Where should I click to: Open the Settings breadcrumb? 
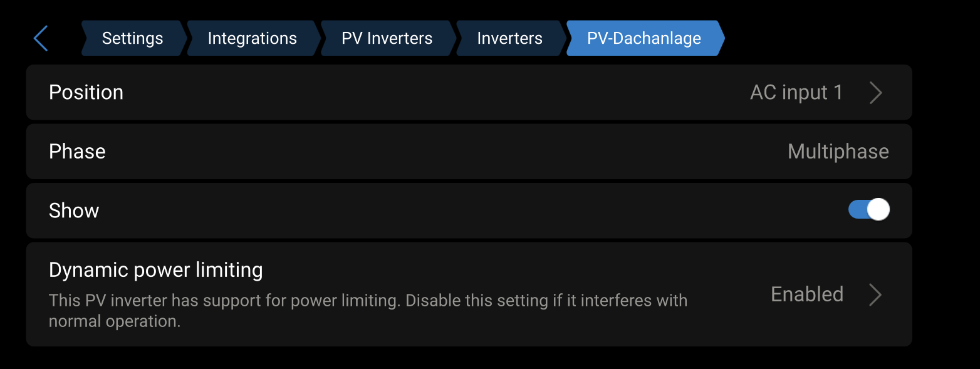pyautogui.click(x=132, y=38)
